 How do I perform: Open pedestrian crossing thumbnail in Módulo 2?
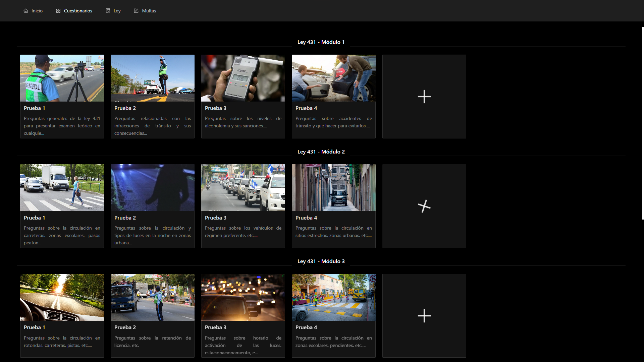click(62, 188)
